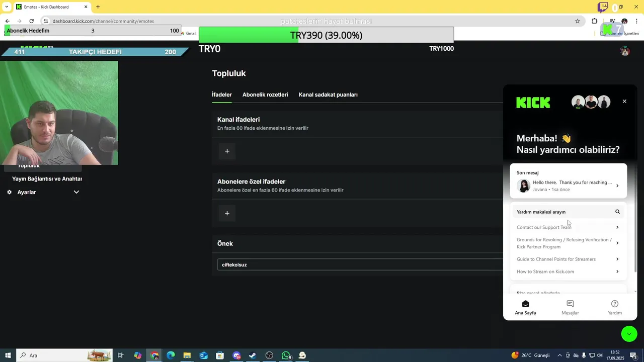644x362 pixels.
Task: Switch to Kanal sadakat puanları tab
Action: [x=328, y=95]
